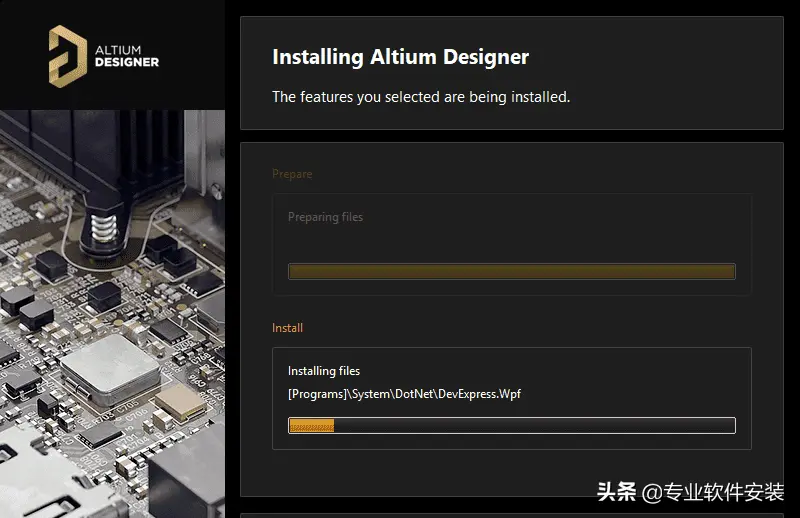The width and height of the screenshot is (800, 518).
Task: Click the 'Installing Altium Designer' heading
Action: (401, 57)
